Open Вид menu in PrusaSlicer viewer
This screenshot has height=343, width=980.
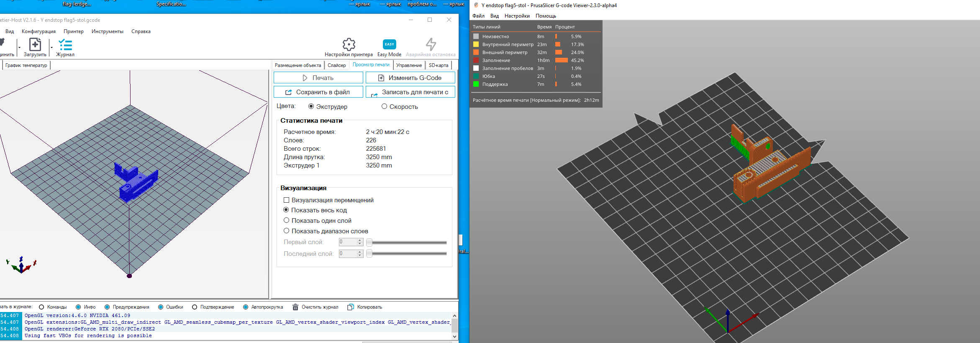tap(495, 16)
